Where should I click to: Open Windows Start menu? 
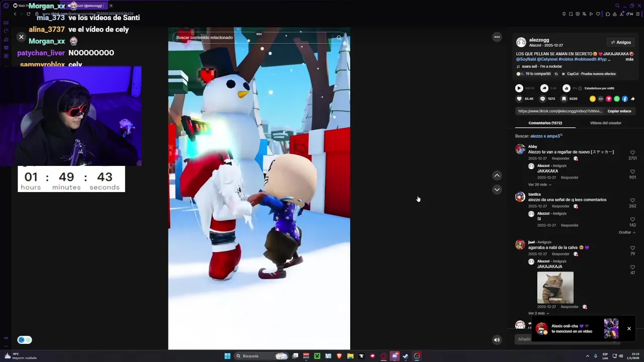(x=227, y=356)
